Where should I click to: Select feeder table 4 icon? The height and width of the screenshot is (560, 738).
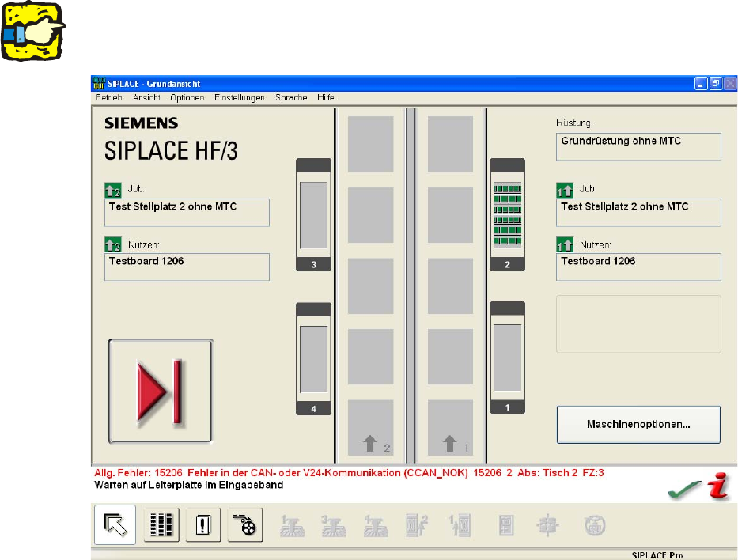313,358
